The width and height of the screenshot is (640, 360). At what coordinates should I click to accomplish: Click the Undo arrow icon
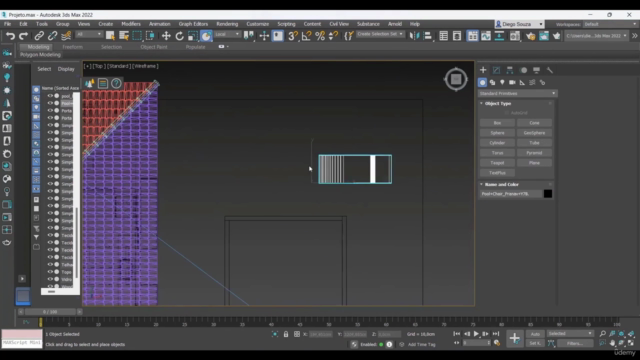(x=10, y=36)
